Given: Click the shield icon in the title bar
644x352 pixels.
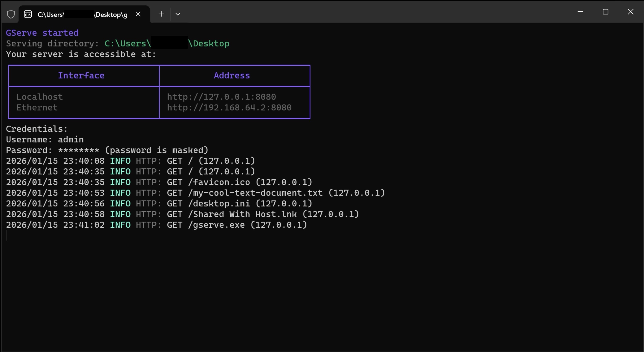Looking at the screenshot, I should coord(11,14).
